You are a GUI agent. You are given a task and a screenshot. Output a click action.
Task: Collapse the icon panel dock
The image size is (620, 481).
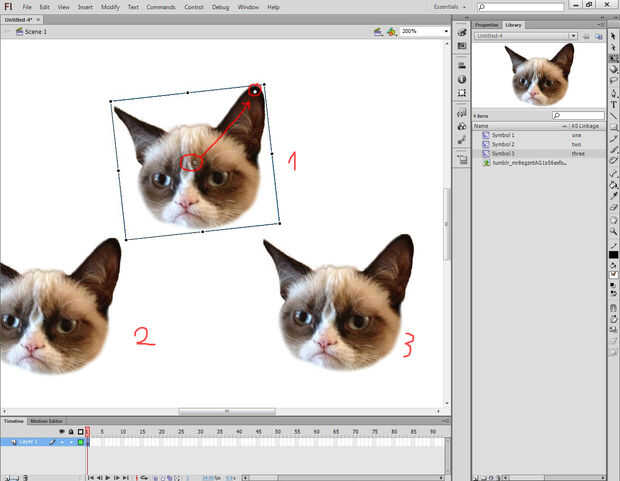467,18
